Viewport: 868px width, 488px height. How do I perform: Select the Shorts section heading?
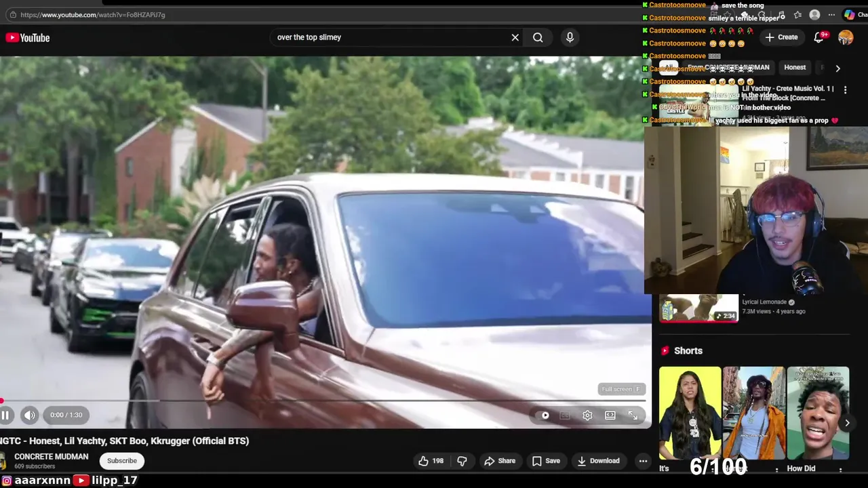coord(688,350)
